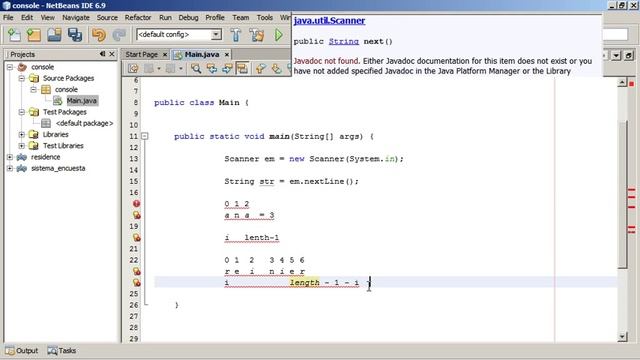The height and width of the screenshot is (360, 640).
Task: Collapse the Source Packages node
Action: pyautogui.click(x=22, y=78)
